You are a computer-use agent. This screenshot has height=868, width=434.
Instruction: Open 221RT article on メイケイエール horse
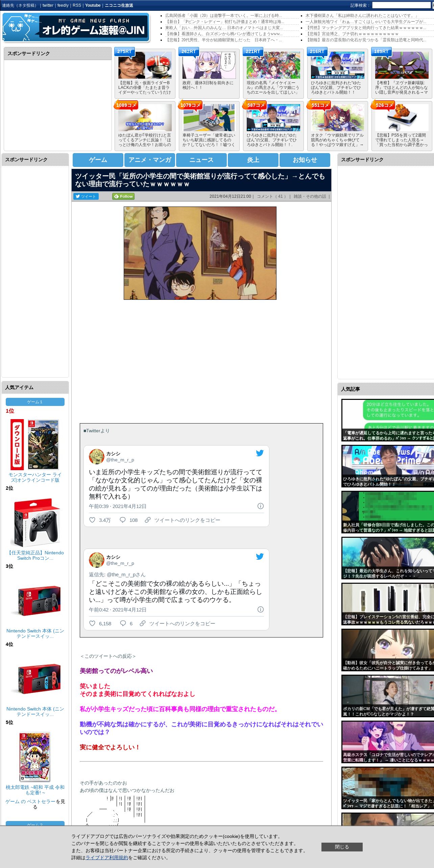273,73
